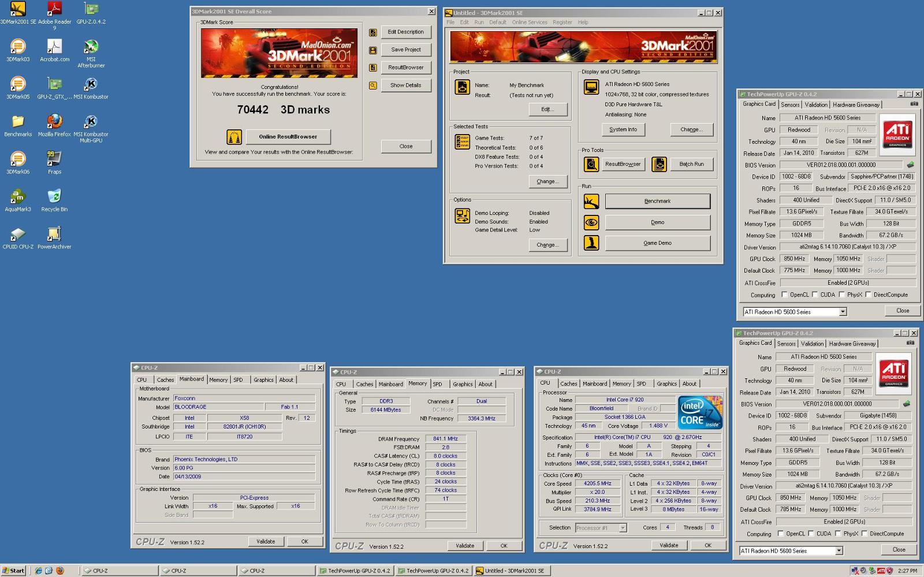Select the Validation tab in the lower GPU-Z window

pos(812,344)
